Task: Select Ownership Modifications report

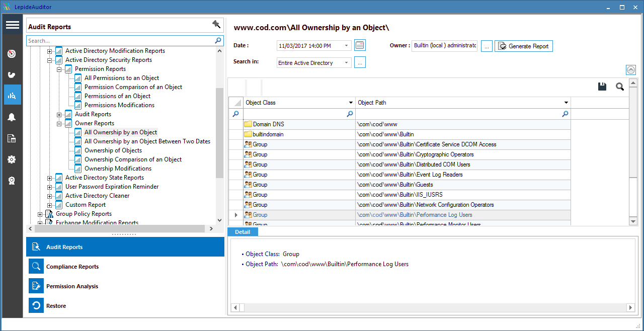Action: pos(118,169)
